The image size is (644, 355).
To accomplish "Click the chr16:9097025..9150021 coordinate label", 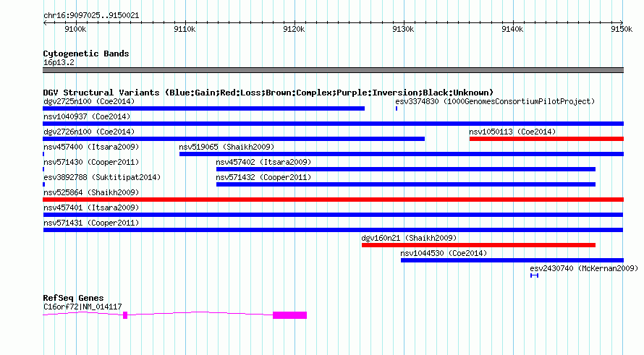I will pos(91,15).
